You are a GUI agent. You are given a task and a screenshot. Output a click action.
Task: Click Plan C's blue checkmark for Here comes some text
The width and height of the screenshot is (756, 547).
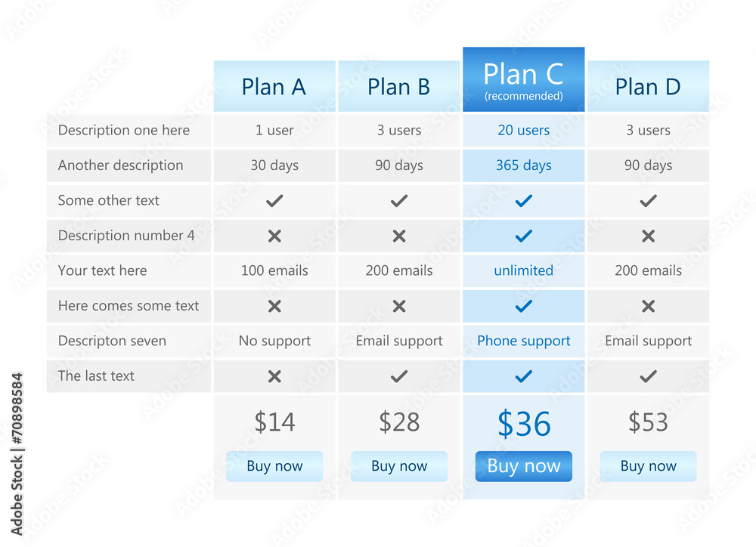click(524, 306)
